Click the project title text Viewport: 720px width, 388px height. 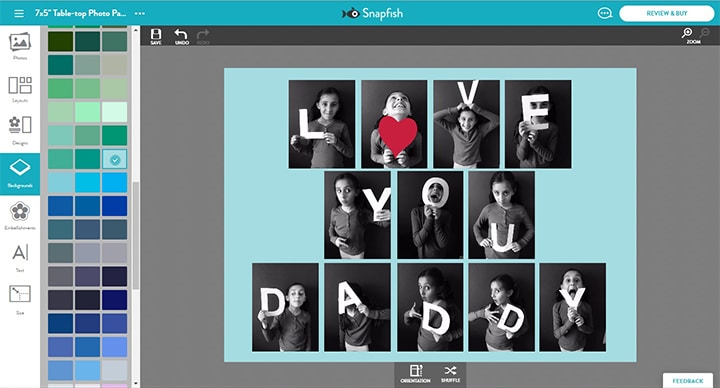coord(80,13)
